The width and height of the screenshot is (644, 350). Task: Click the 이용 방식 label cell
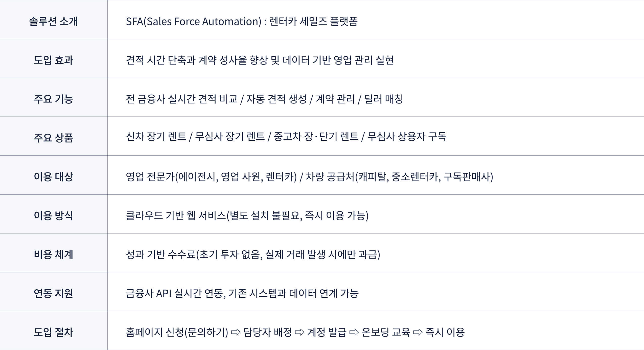click(x=53, y=215)
